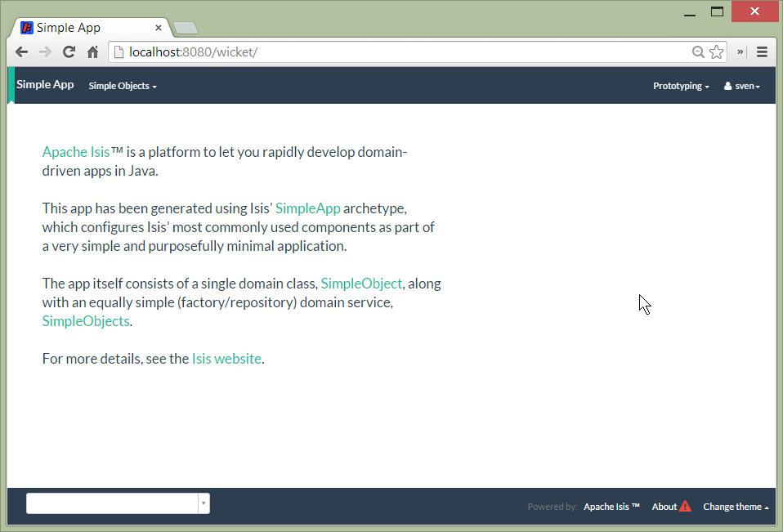Screen dimensions: 783x532
Task: Click the Simple App brand link
Action: click(45, 85)
